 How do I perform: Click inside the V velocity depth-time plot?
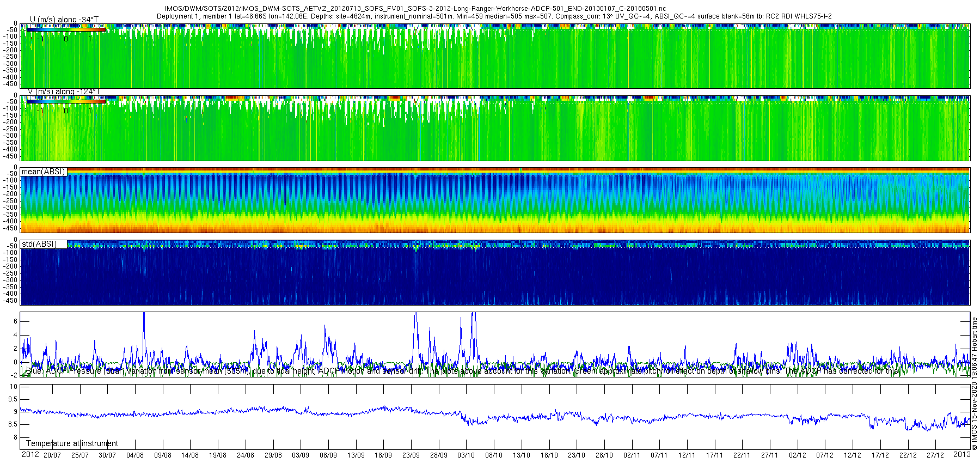click(495, 128)
